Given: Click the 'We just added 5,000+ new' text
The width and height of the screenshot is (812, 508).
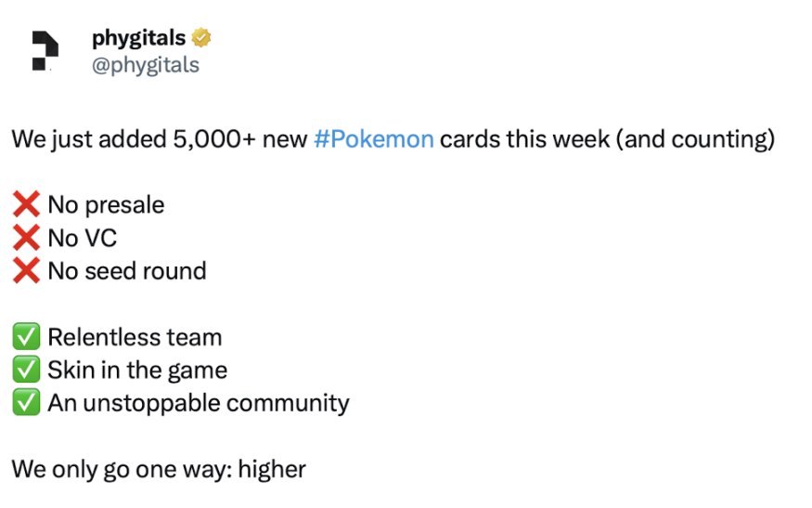Looking at the screenshot, I should tap(160, 139).
